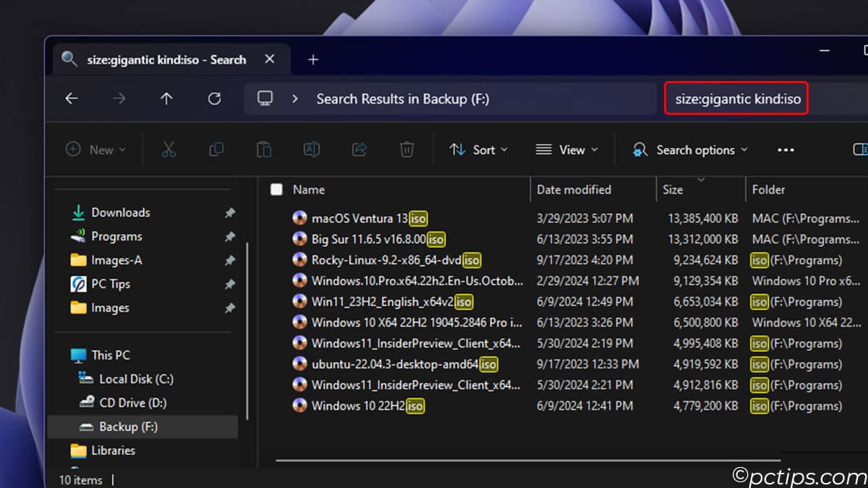Click the Cut icon on the toolbar

point(169,150)
